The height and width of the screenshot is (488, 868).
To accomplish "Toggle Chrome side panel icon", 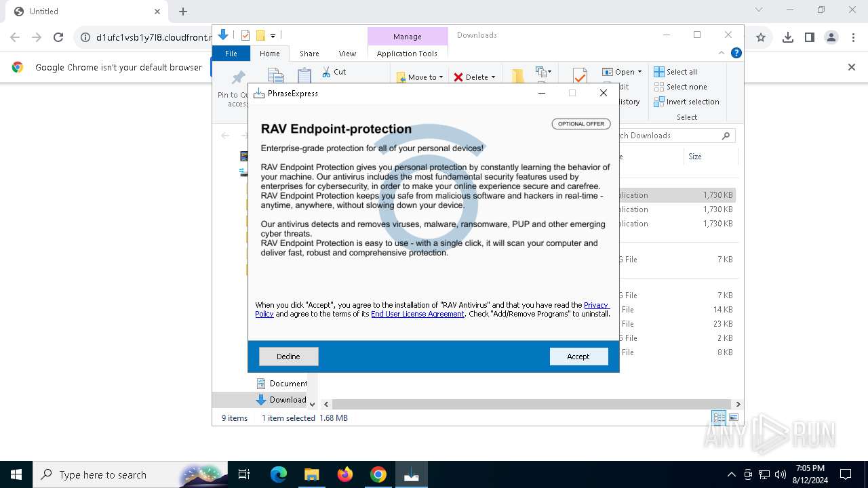I will point(809,38).
